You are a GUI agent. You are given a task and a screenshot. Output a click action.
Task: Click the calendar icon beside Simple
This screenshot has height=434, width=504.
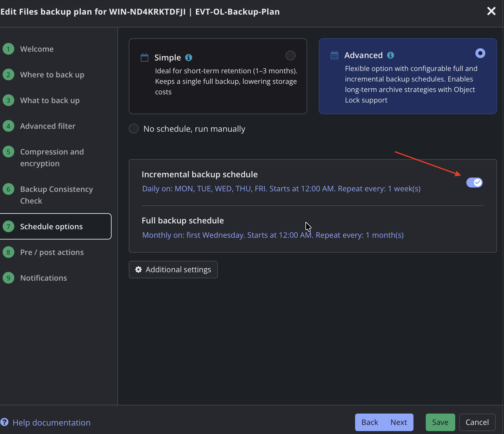145,58
